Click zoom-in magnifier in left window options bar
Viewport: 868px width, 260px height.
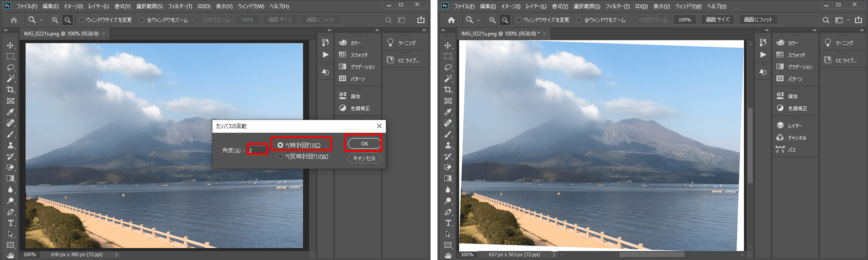tap(55, 20)
